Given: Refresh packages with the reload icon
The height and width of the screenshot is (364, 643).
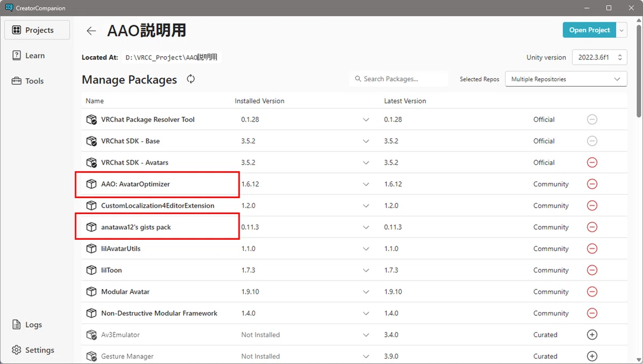Looking at the screenshot, I should (191, 79).
